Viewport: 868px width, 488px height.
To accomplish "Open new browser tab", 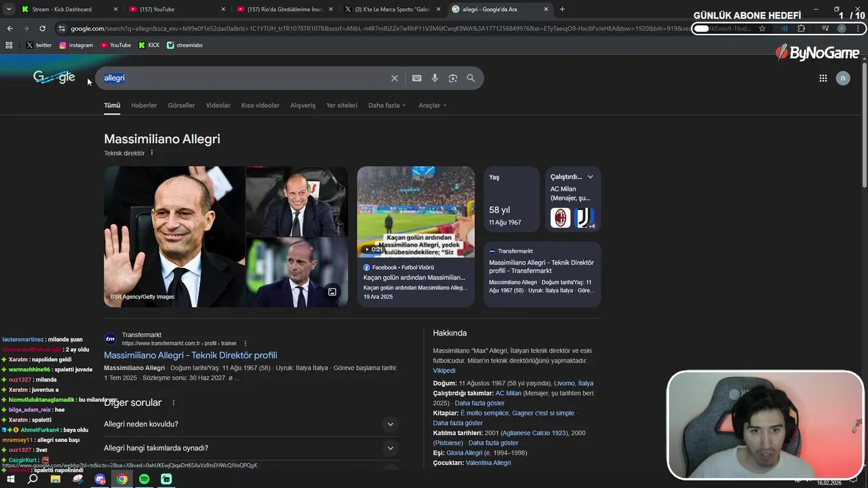I will pos(562,9).
